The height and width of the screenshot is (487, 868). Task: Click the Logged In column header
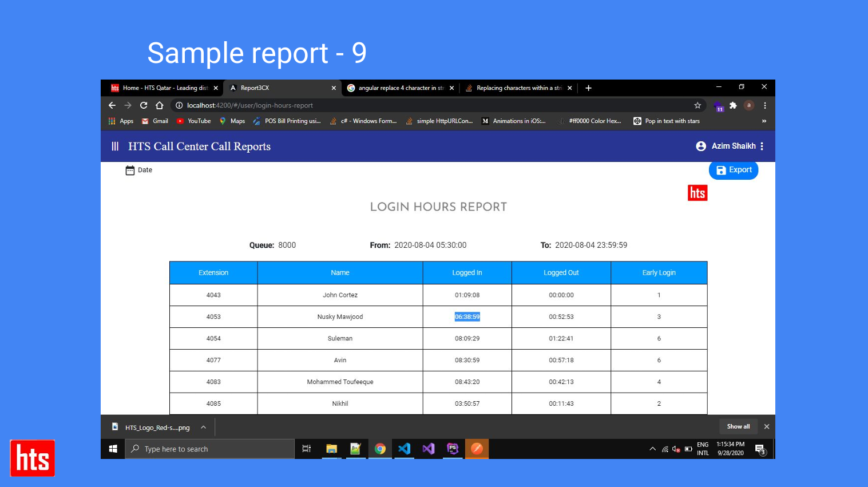[467, 273]
